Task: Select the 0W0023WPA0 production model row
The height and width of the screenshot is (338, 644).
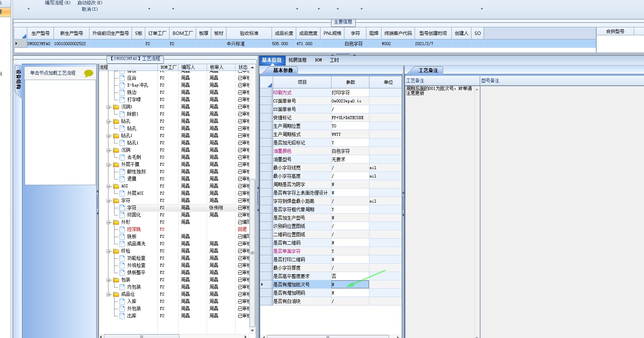Action: coord(305,44)
